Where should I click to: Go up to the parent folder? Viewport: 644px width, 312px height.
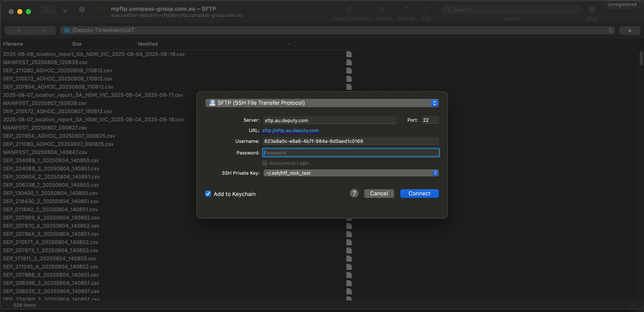click(x=629, y=30)
